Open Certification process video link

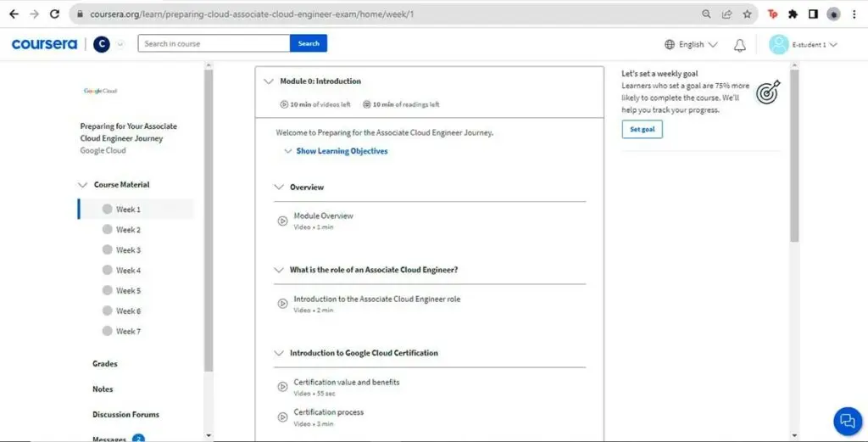pyautogui.click(x=329, y=412)
